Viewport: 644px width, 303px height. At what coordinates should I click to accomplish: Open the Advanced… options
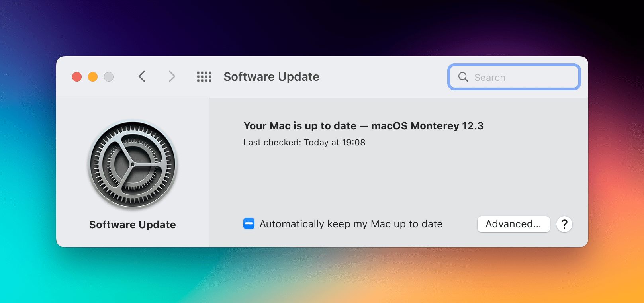[514, 224]
